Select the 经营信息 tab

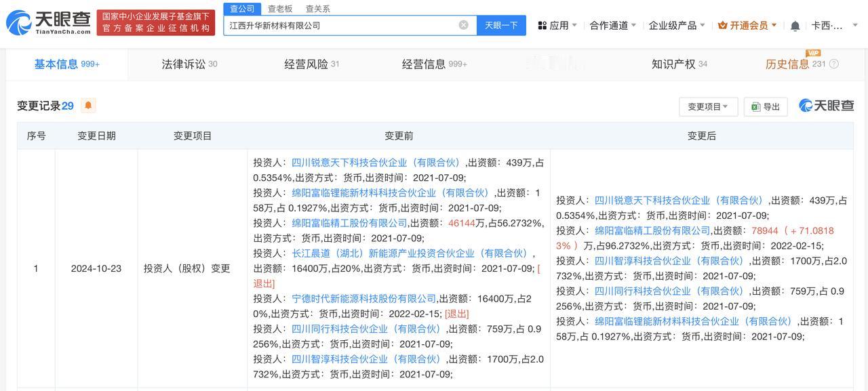pos(434,64)
